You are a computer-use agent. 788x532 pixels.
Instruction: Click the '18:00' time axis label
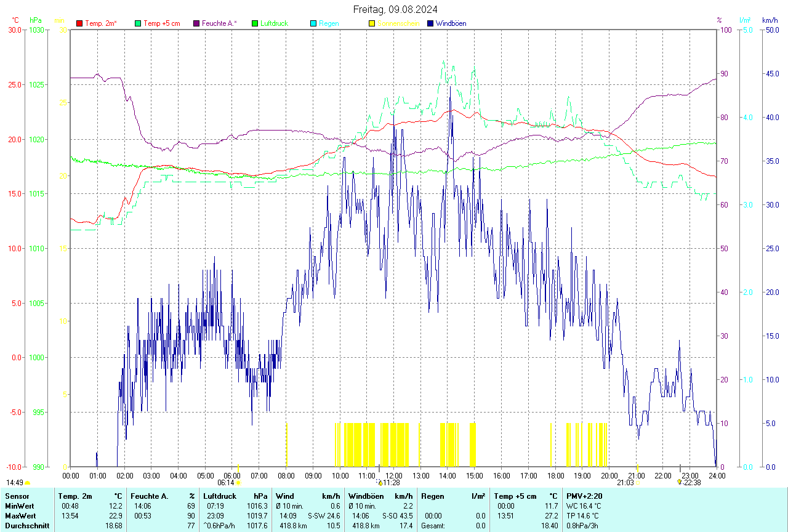click(x=555, y=475)
